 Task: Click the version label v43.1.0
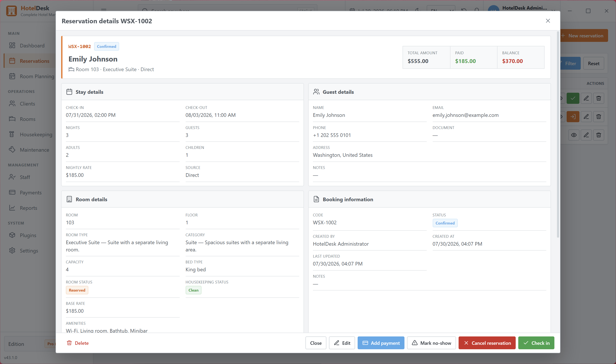10,358
